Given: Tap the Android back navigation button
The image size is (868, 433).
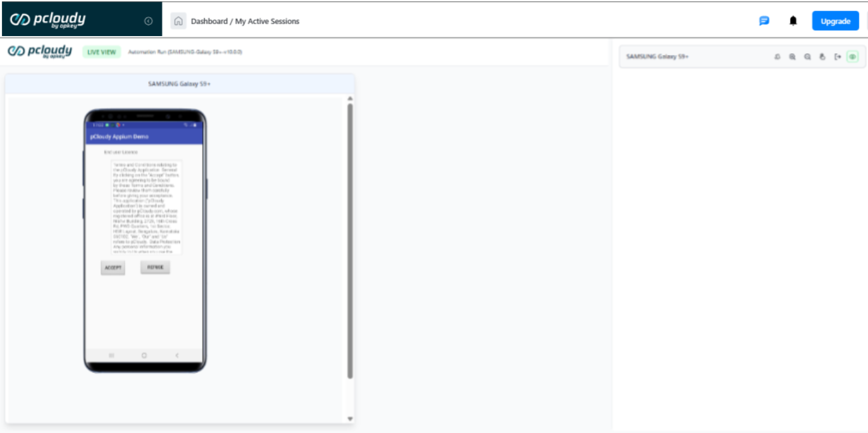Looking at the screenshot, I should pos(177,356).
